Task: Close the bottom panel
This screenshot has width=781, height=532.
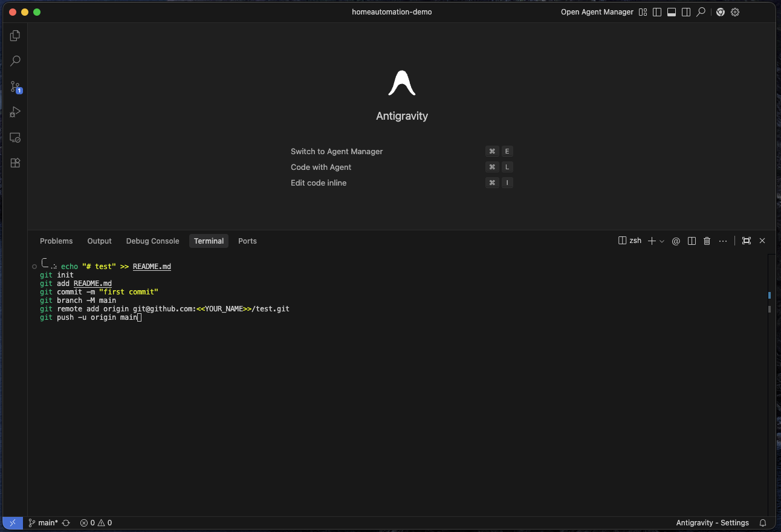Action: tap(762, 241)
